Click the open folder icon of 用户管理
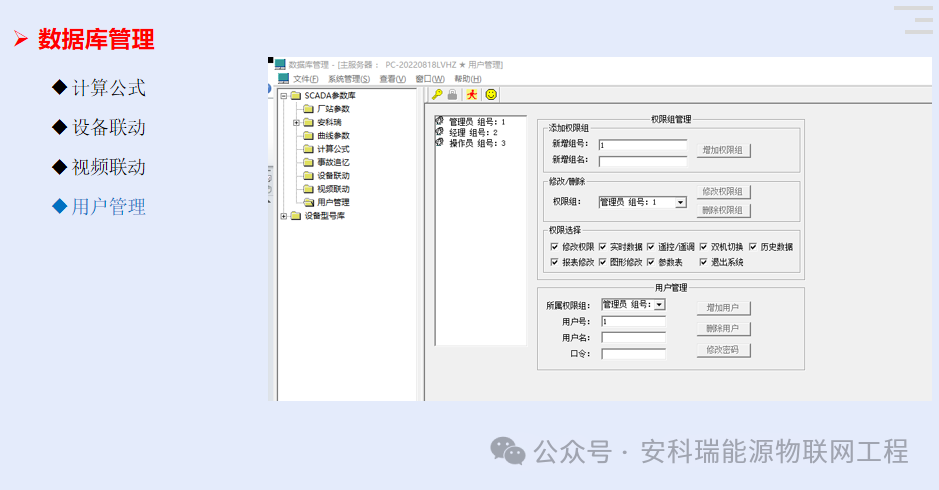Image resolution: width=939 pixels, height=490 pixels. (x=308, y=202)
